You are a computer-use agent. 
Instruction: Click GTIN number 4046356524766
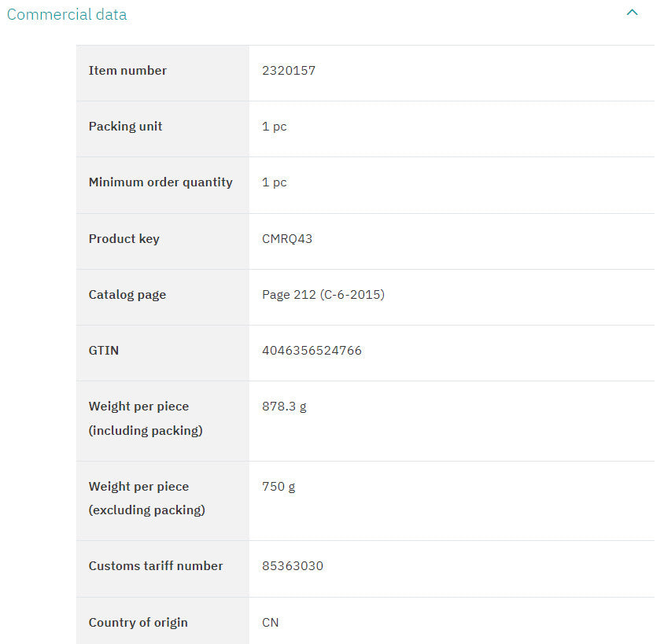point(312,351)
